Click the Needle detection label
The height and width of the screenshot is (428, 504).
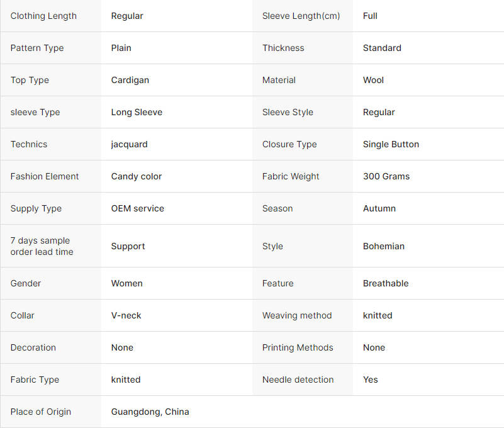coord(298,380)
